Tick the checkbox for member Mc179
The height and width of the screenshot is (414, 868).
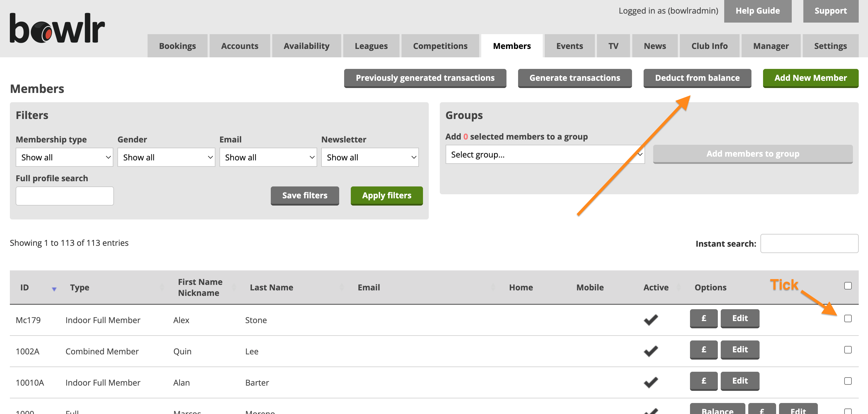coord(848,318)
